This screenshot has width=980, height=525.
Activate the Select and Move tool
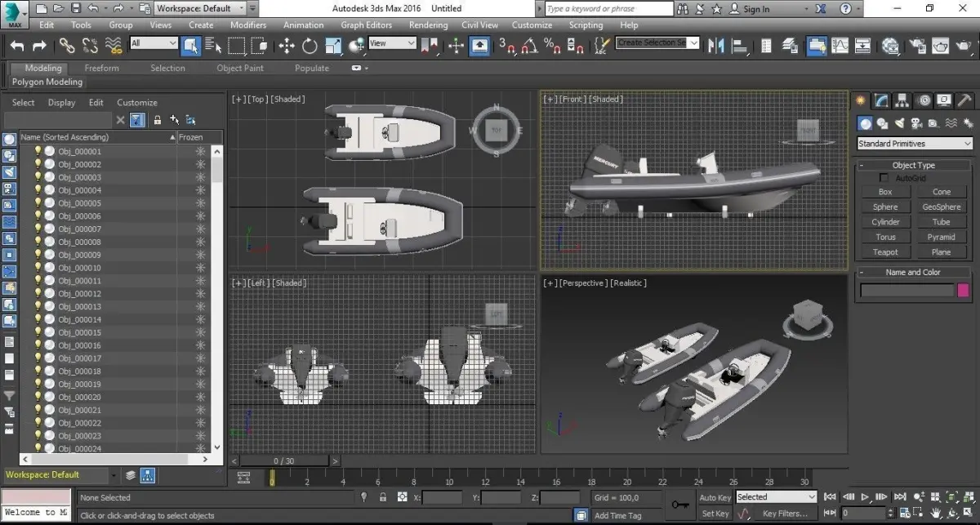[x=287, y=46]
